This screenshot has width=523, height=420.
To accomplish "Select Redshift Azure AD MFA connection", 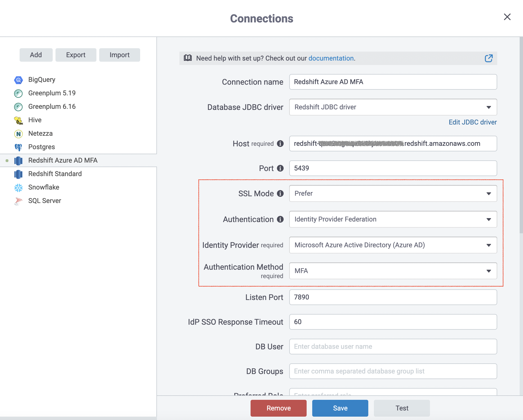I will coord(78,160).
